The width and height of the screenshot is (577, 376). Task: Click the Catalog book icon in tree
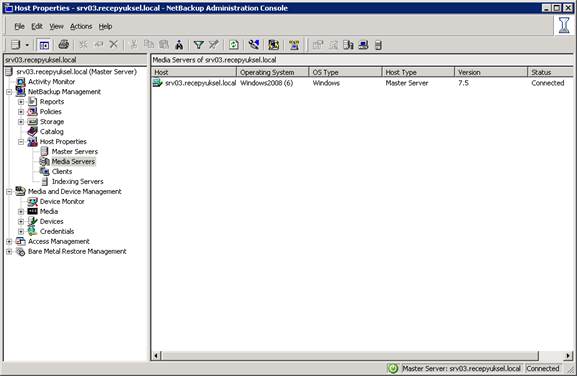tap(32, 131)
